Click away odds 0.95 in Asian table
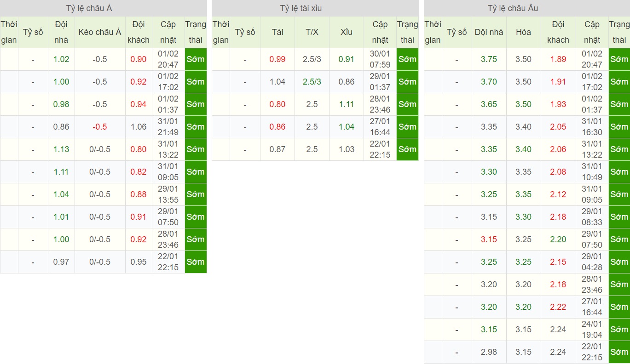 pyautogui.click(x=139, y=262)
